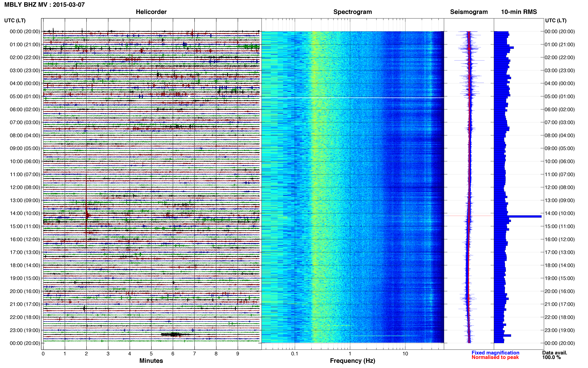Image resolution: width=588 pixels, height=368 pixels.
Task: Click the left '02:00 (22:00)' time label
Action: (x=25, y=57)
